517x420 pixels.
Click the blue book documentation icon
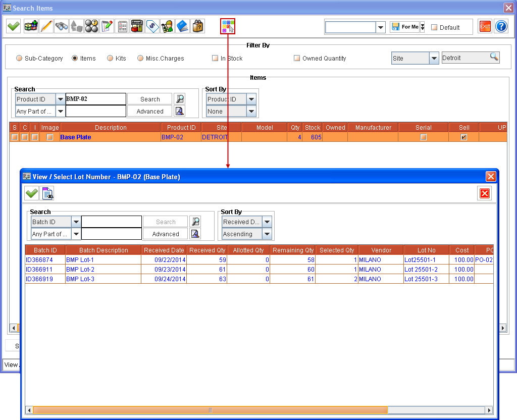click(183, 26)
